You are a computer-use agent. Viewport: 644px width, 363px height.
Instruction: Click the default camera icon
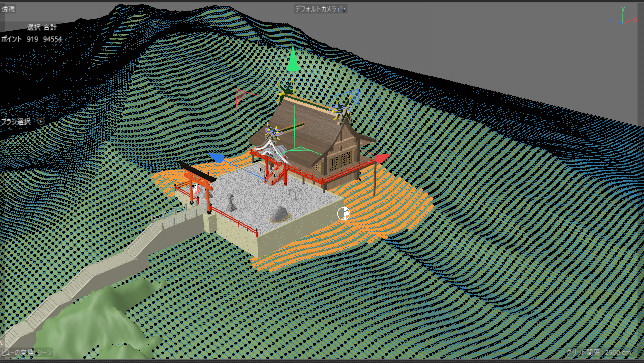[x=341, y=9]
